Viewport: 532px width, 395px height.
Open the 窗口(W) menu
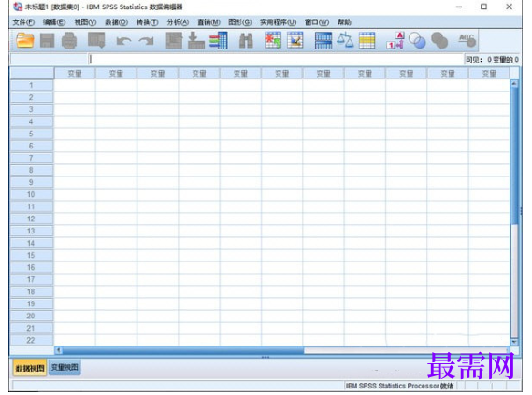pyautogui.click(x=317, y=22)
